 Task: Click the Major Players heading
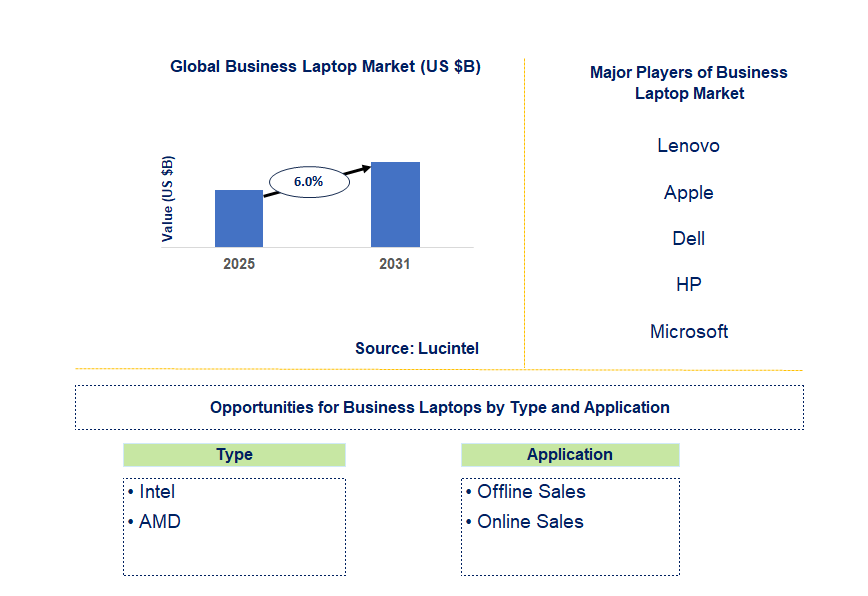[x=689, y=82]
